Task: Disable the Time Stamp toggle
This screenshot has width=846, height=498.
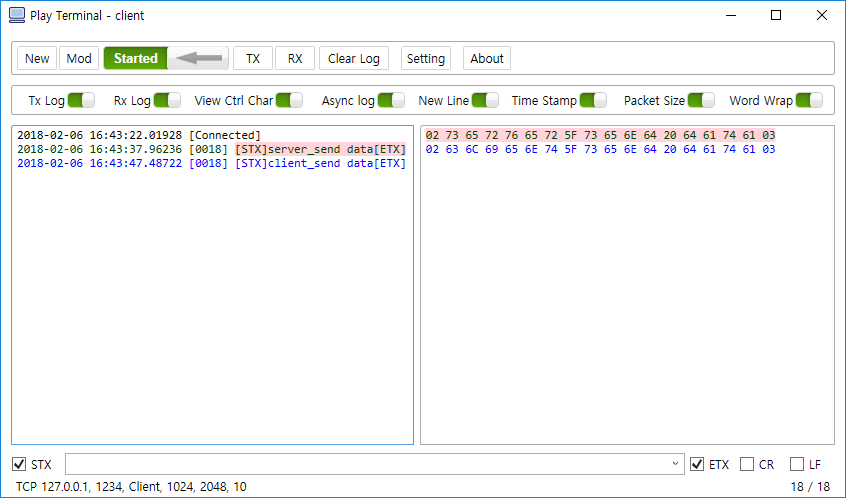Action: click(593, 100)
